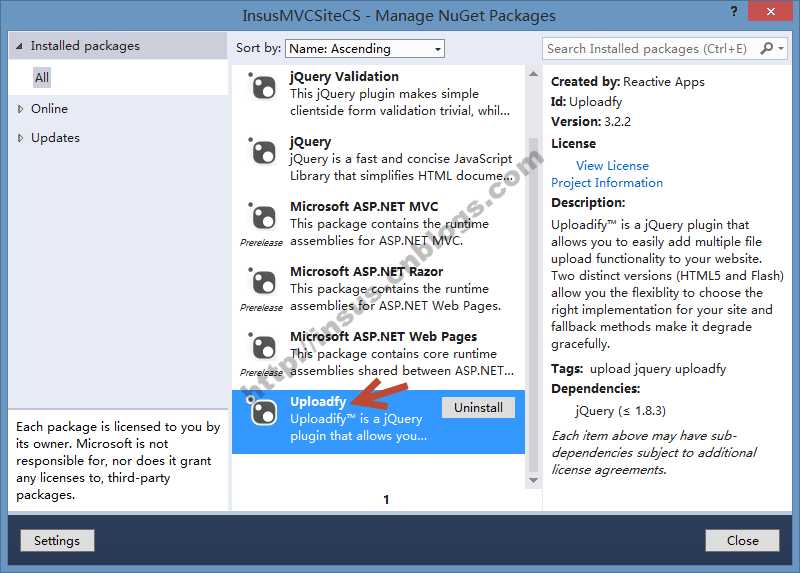Click the scrollbar up arrow

[x=533, y=74]
